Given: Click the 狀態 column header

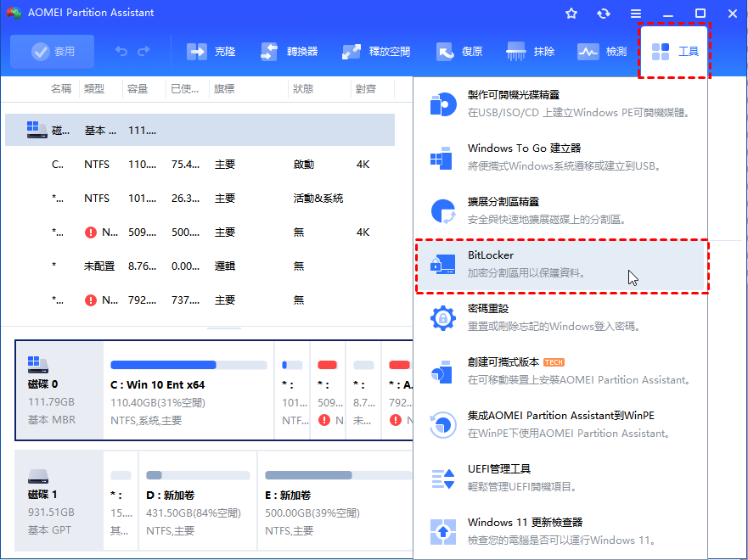Looking at the screenshot, I should [303, 88].
